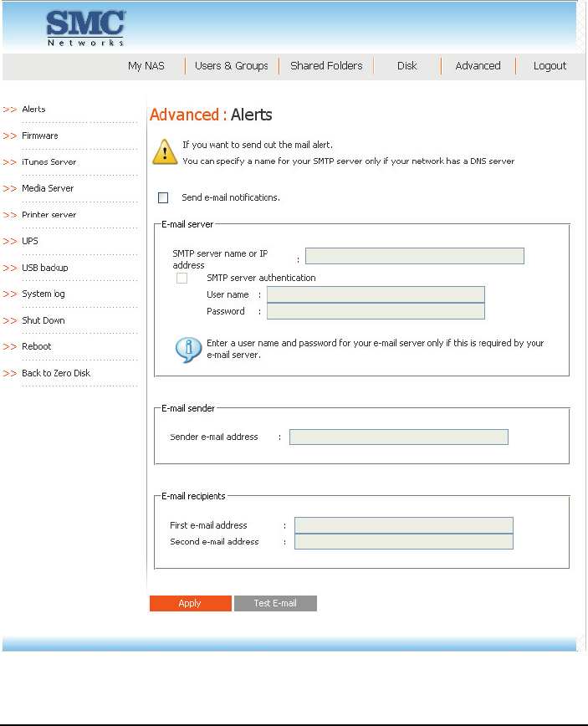Go to USB backup page

(45, 268)
